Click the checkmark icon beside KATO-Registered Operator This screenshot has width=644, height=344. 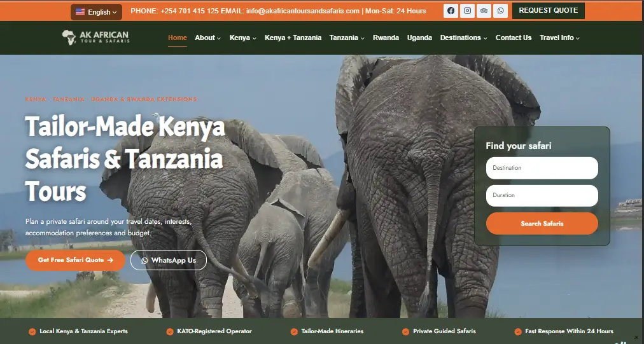tap(170, 332)
